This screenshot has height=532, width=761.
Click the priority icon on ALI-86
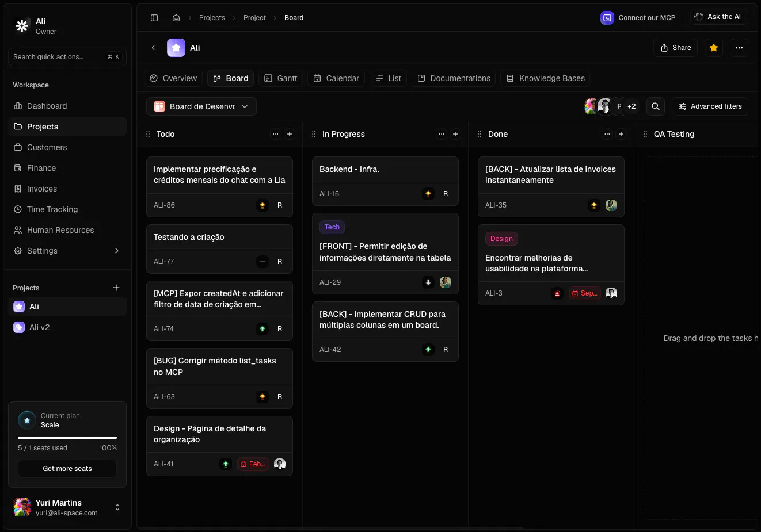(262, 205)
